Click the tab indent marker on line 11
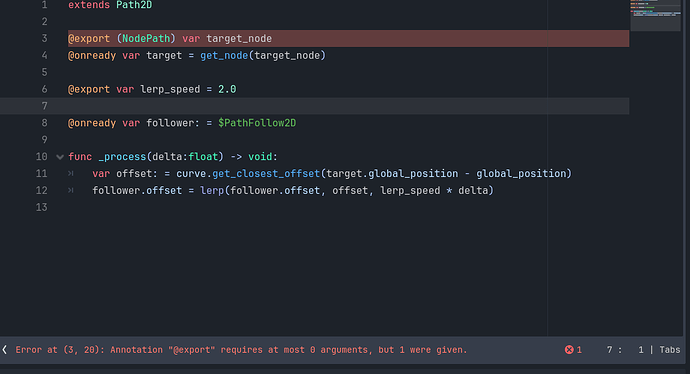 [71, 174]
